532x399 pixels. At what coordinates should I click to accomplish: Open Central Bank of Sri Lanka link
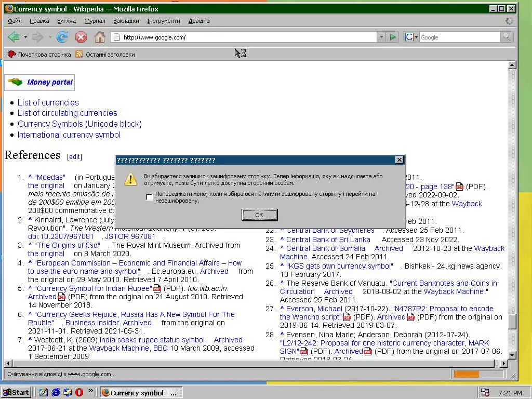tap(328, 240)
